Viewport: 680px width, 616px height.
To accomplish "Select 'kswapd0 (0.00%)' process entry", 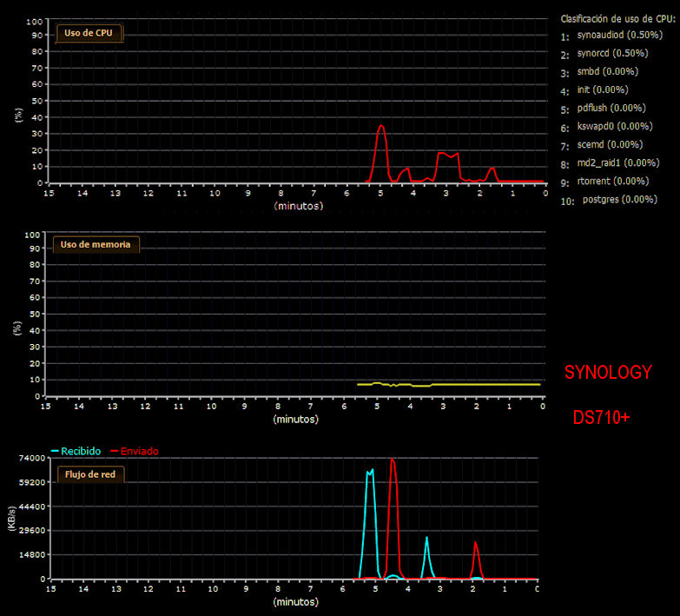I will pyautogui.click(x=615, y=126).
